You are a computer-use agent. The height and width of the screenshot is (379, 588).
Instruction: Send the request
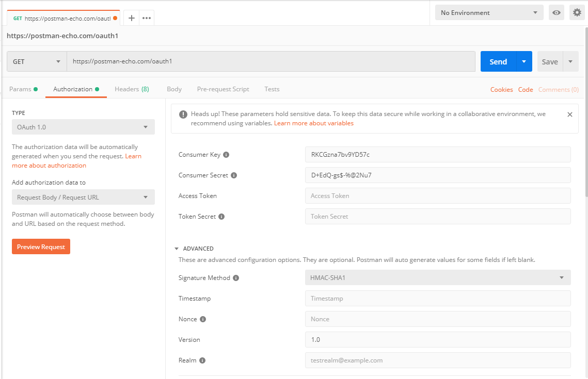click(498, 61)
